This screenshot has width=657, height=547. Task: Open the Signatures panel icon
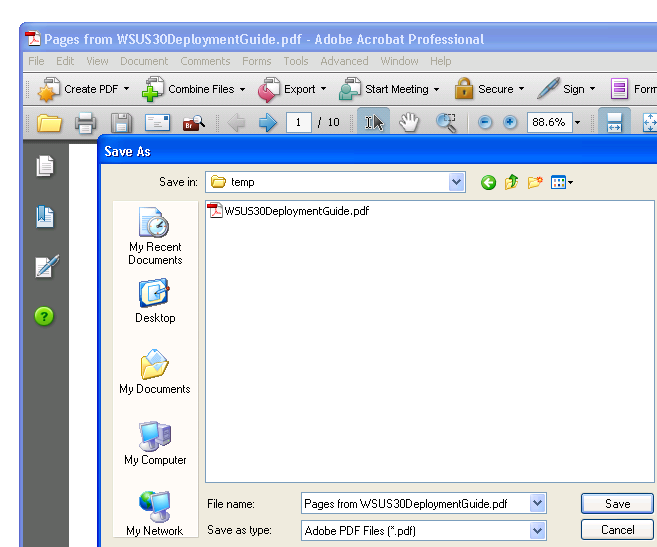point(47,266)
